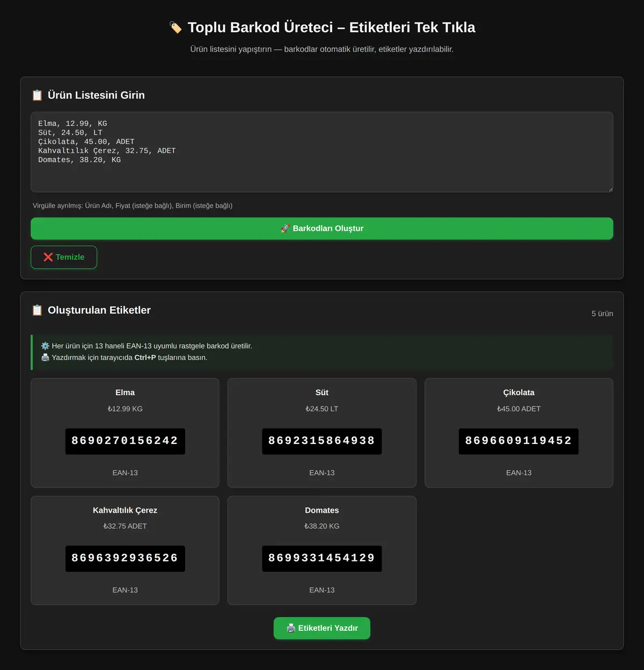Viewport: 644px width, 670px height.
Task: Generate barcodes with Barkodları Oluştur button
Action: point(322,229)
